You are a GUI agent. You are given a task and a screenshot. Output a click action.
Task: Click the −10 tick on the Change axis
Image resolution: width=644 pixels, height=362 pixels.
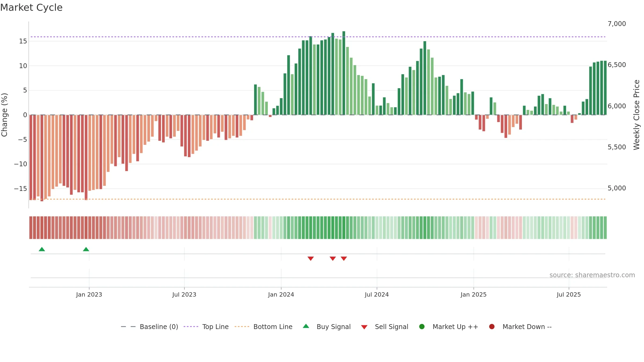[21, 164]
